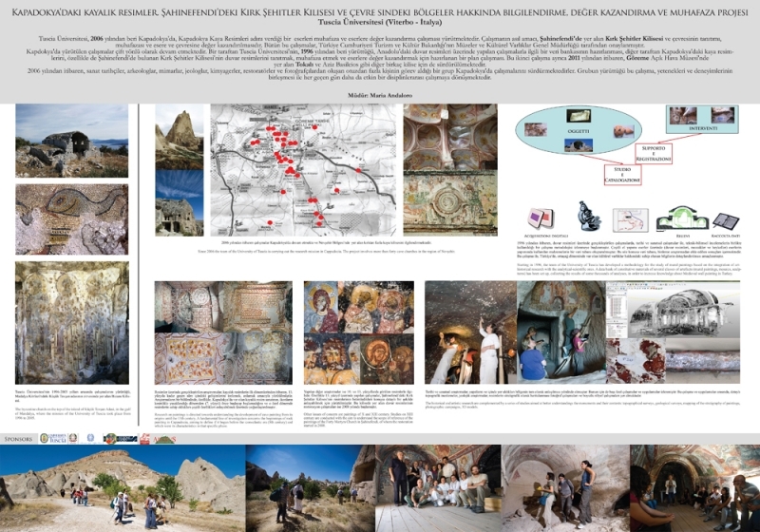Viewport: 760px width, 532px height.
Task: Click the dark blue banner sponsor logo
Action: point(121,439)
